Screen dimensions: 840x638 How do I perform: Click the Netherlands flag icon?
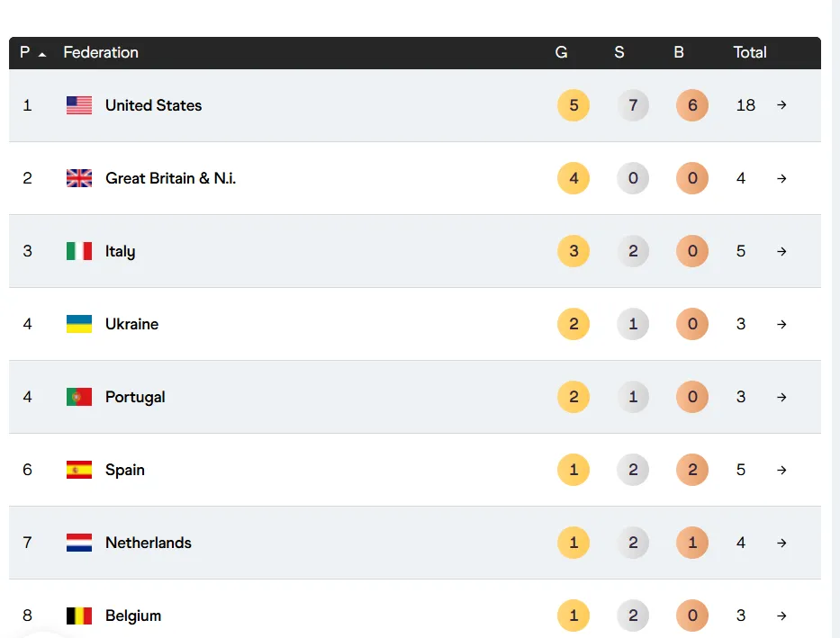79,543
